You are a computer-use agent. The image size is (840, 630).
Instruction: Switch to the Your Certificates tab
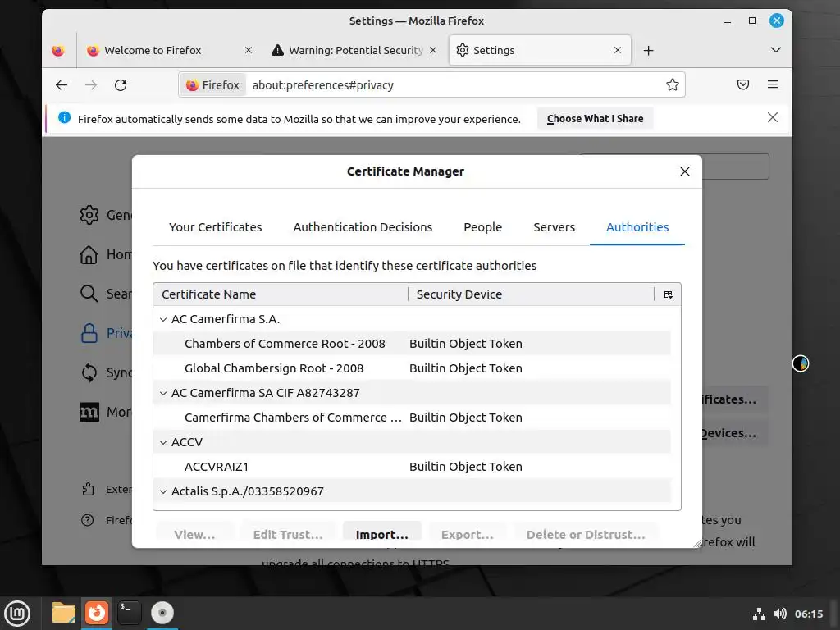[216, 227]
